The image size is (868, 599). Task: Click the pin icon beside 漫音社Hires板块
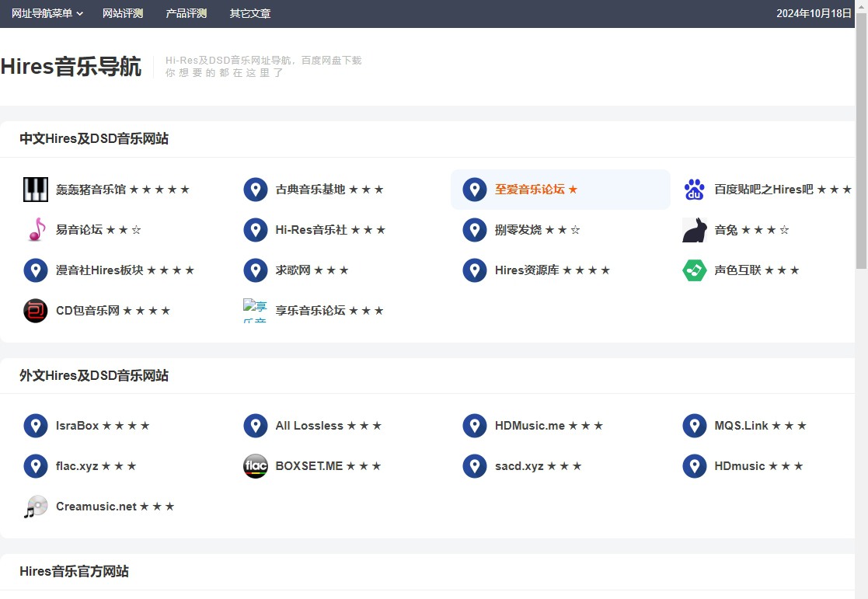point(36,270)
